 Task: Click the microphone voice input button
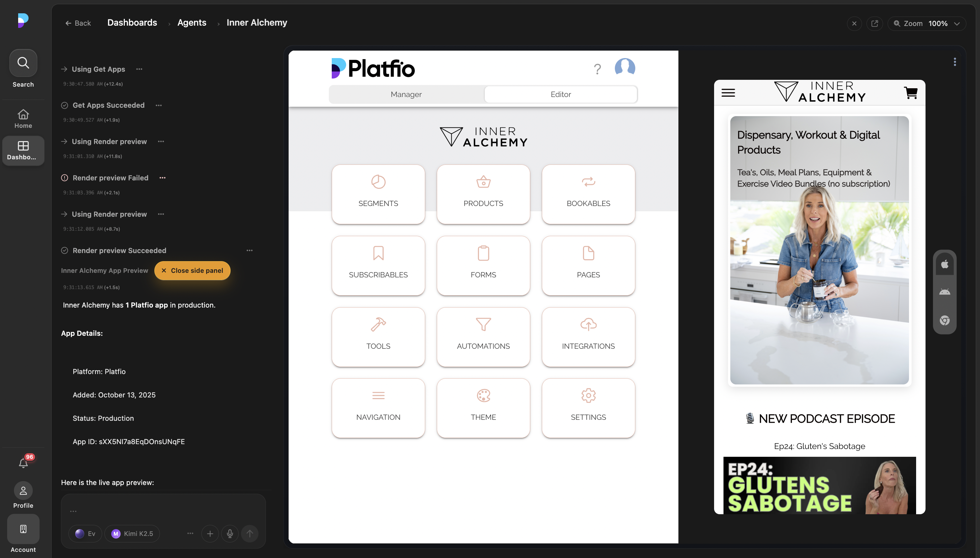230,533
